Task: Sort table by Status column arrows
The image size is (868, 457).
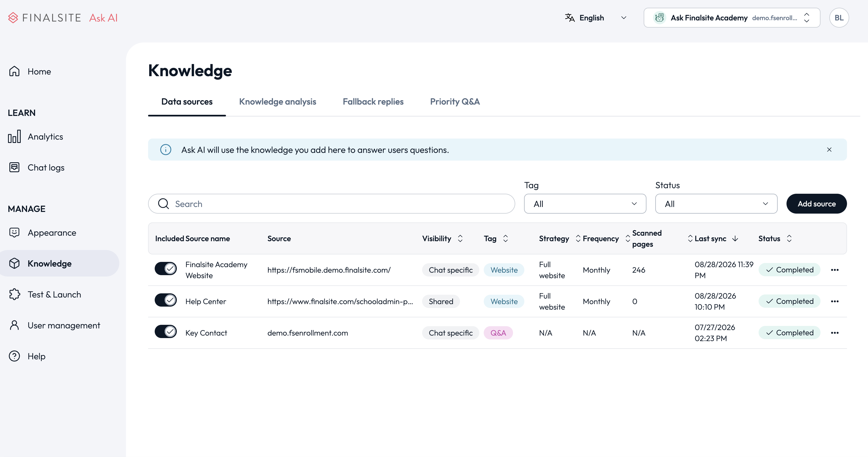Action: coord(789,239)
